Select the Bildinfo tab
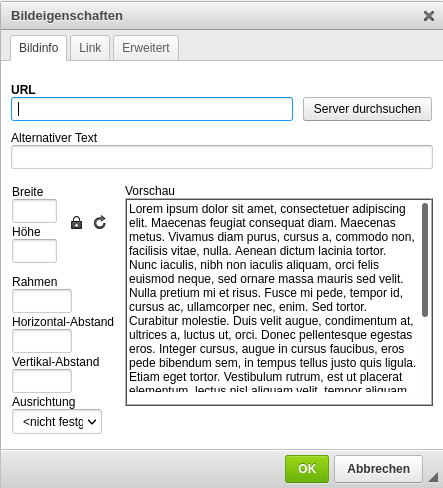 (39, 48)
